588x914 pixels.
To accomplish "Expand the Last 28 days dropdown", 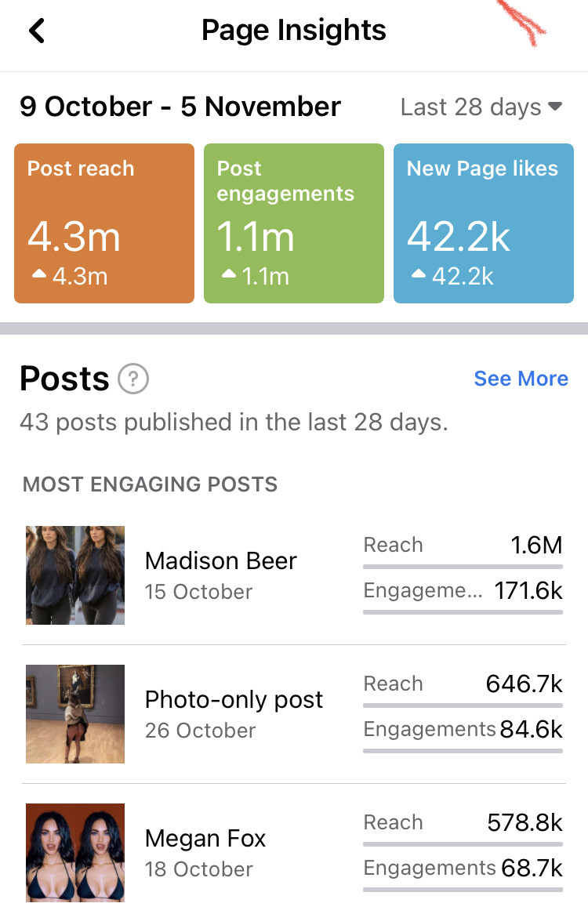I will 481,107.
